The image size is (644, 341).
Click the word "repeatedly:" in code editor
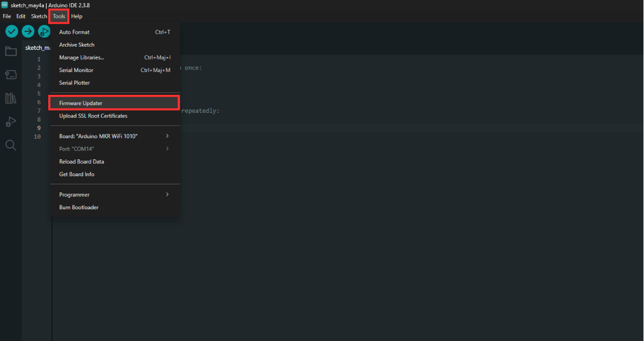click(x=200, y=111)
